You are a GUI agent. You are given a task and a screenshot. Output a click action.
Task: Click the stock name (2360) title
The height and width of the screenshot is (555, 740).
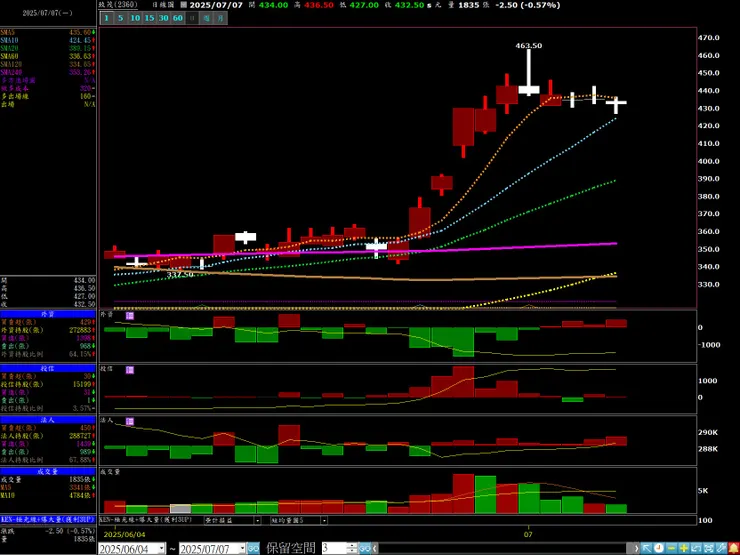point(118,5)
